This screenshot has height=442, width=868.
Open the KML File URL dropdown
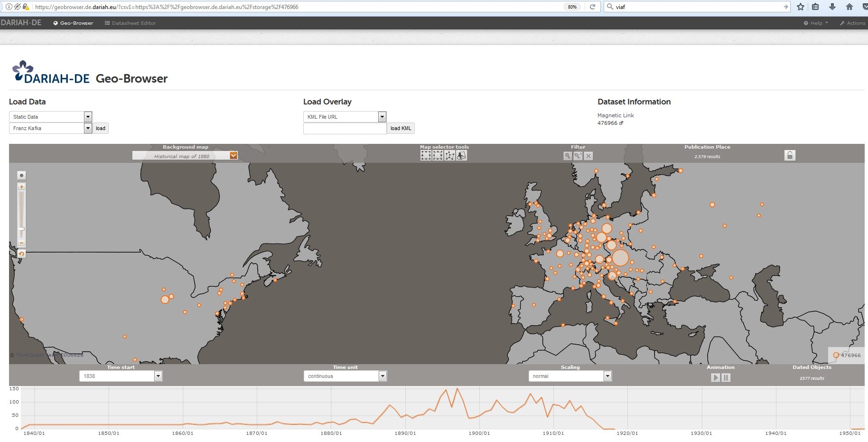(x=345, y=117)
